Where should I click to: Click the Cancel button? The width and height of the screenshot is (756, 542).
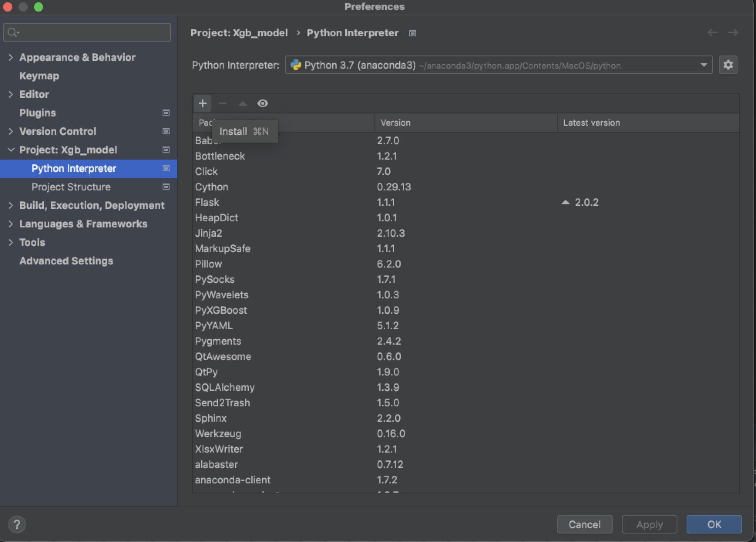(585, 523)
